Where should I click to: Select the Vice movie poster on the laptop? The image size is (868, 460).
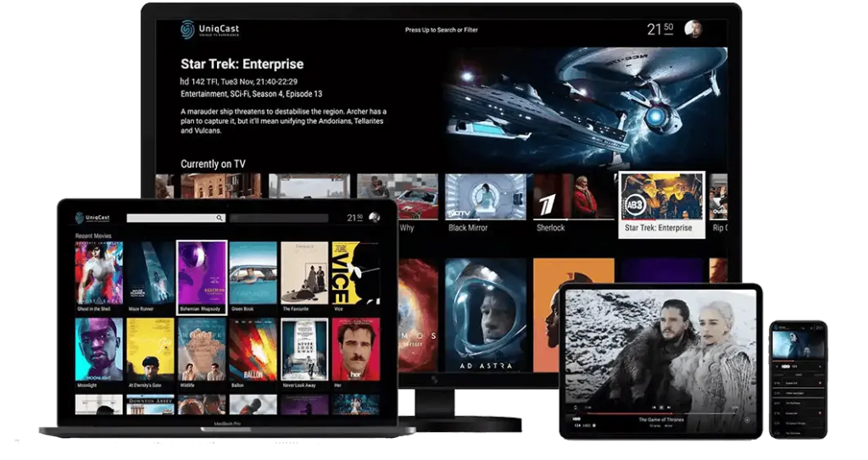pos(355,273)
